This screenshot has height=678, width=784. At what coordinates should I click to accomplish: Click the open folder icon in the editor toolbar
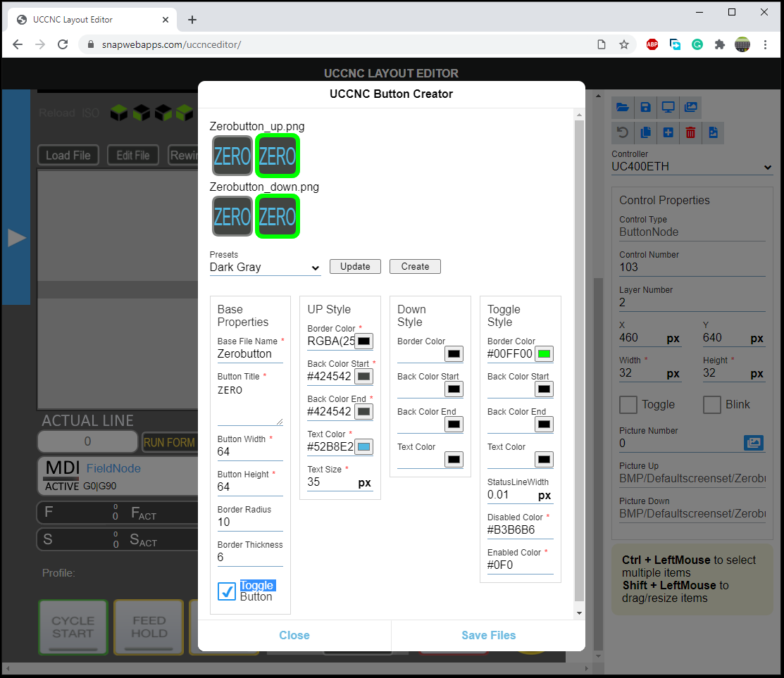tap(623, 108)
